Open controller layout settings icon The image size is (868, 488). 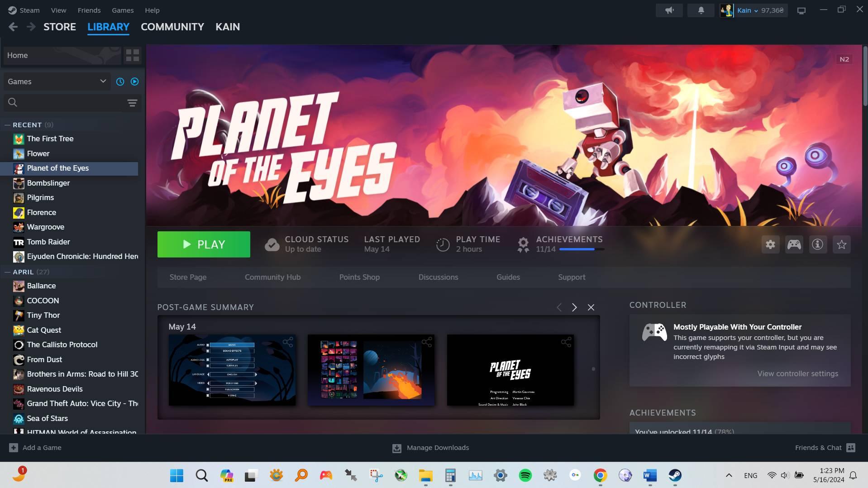pos(794,245)
